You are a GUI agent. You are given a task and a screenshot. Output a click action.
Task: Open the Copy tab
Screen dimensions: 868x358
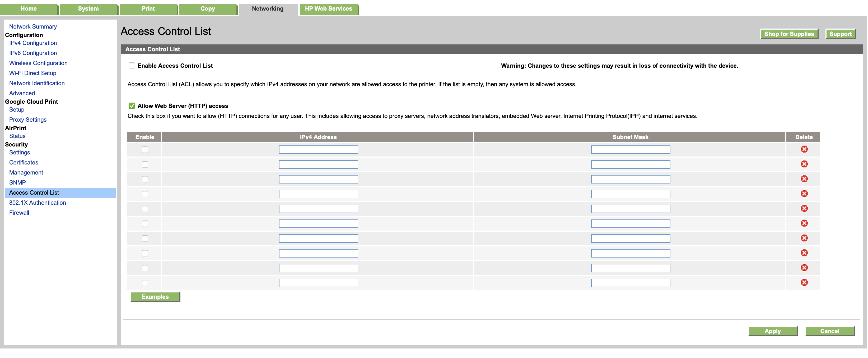[x=208, y=9]
